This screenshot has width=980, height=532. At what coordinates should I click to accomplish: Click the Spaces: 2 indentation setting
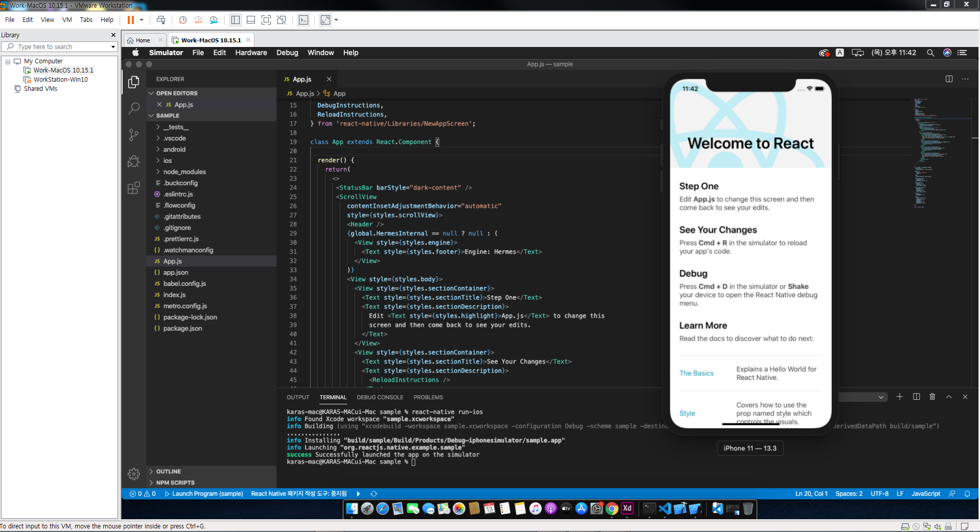coord(849,494)
